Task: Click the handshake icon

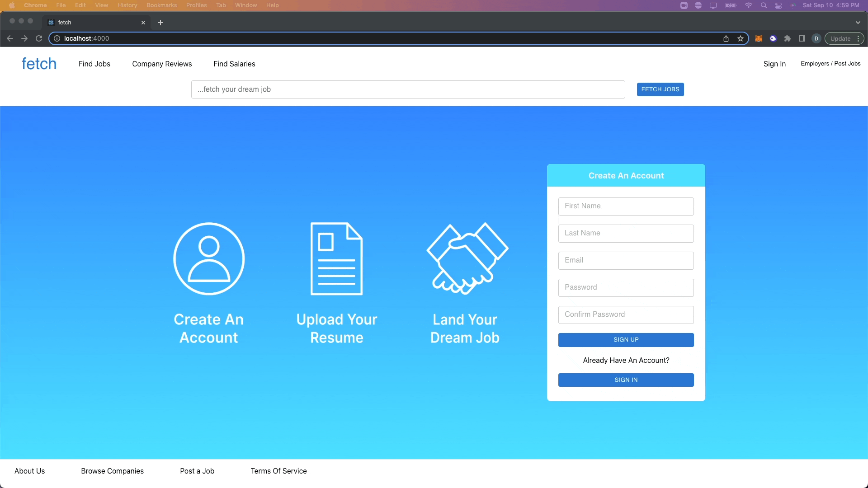Action: point(467,258)
